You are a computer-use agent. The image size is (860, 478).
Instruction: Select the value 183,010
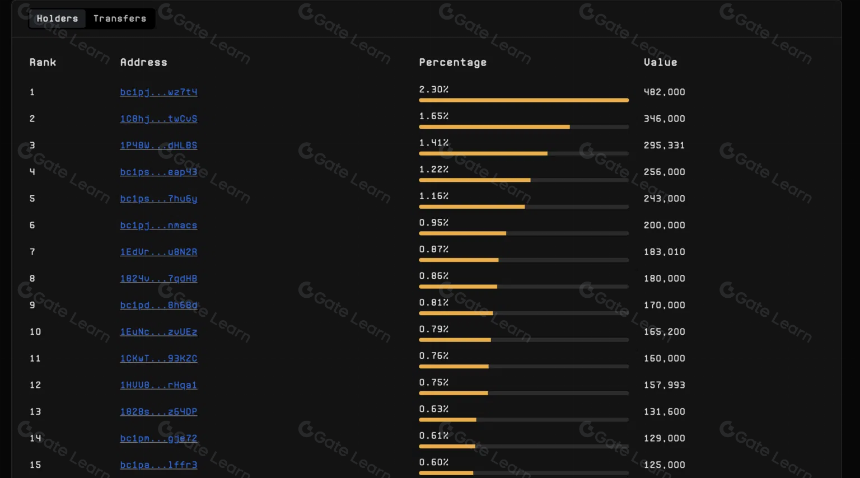(x=664, y=252)
